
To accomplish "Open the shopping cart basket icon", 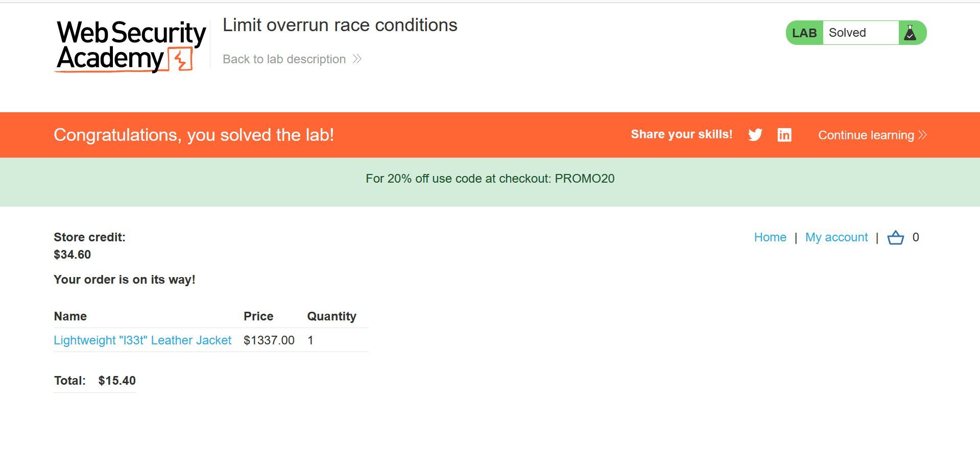I will tap(895, 237).
